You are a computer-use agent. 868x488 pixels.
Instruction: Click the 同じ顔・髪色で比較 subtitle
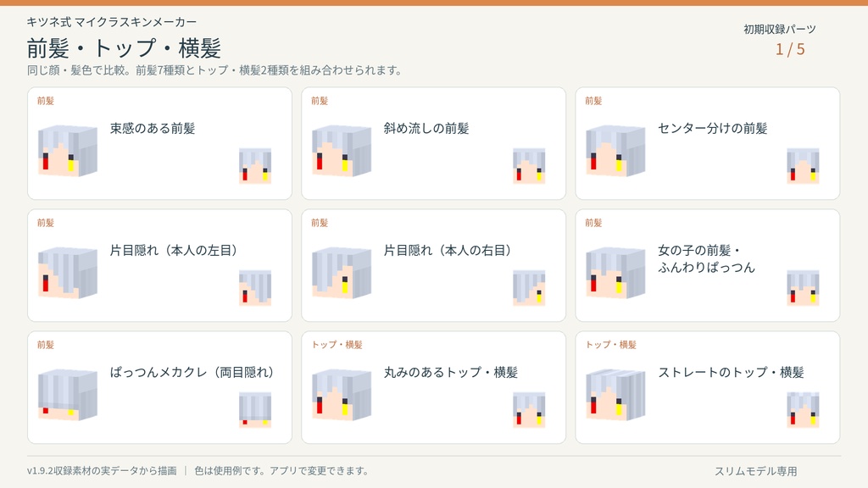214,70
